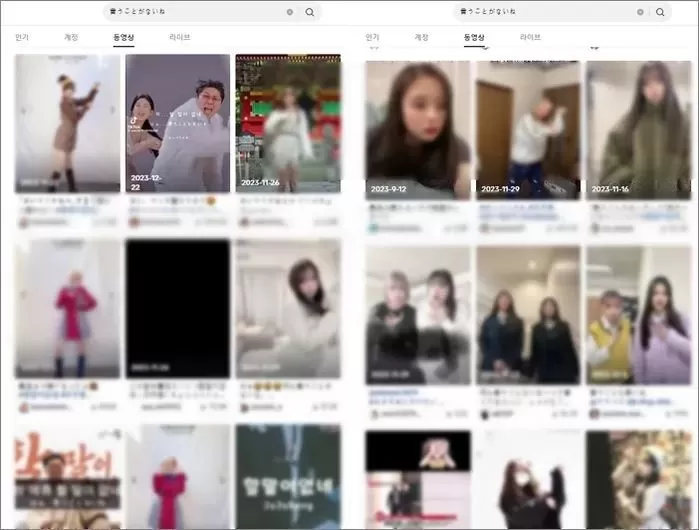Screen dimensions: 699x530
Task: Switch to 계정 tab in right window
Action: pyautogui.click(x=422, y=37)
